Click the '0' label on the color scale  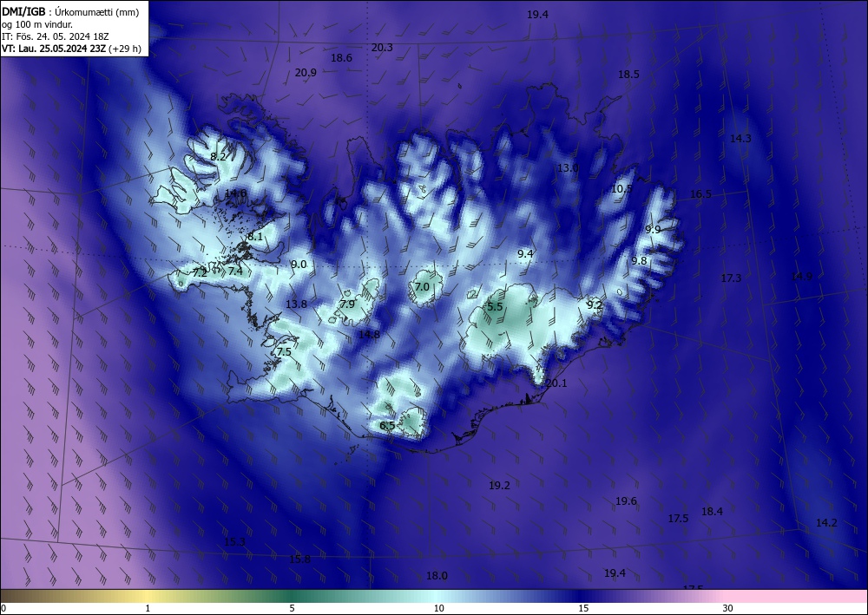[3, 608]
